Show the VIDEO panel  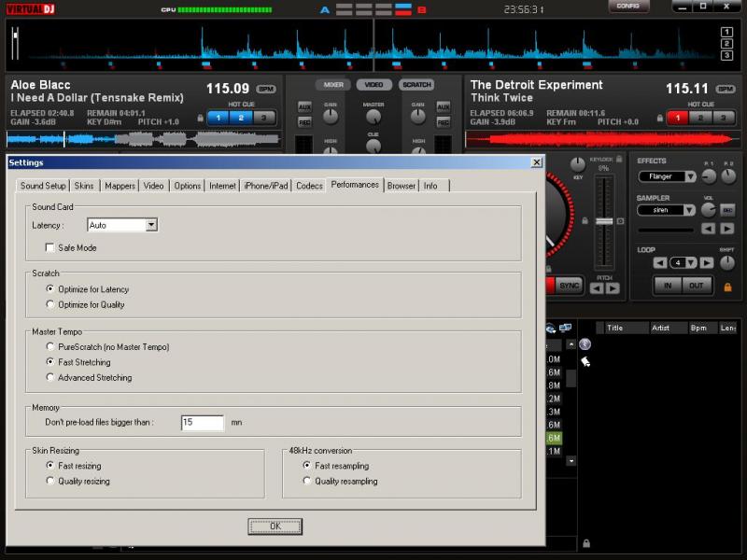[x=374, y=85]
